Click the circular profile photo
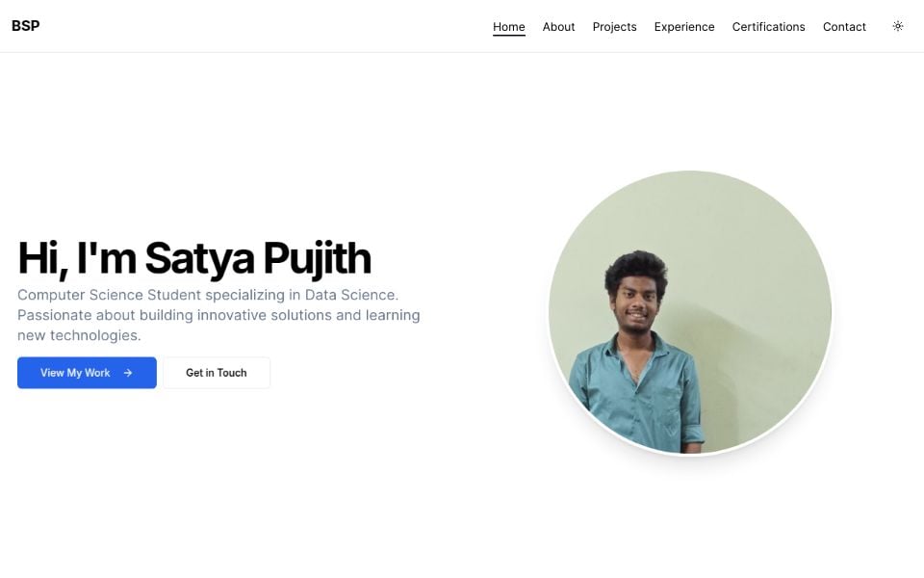 690,313
